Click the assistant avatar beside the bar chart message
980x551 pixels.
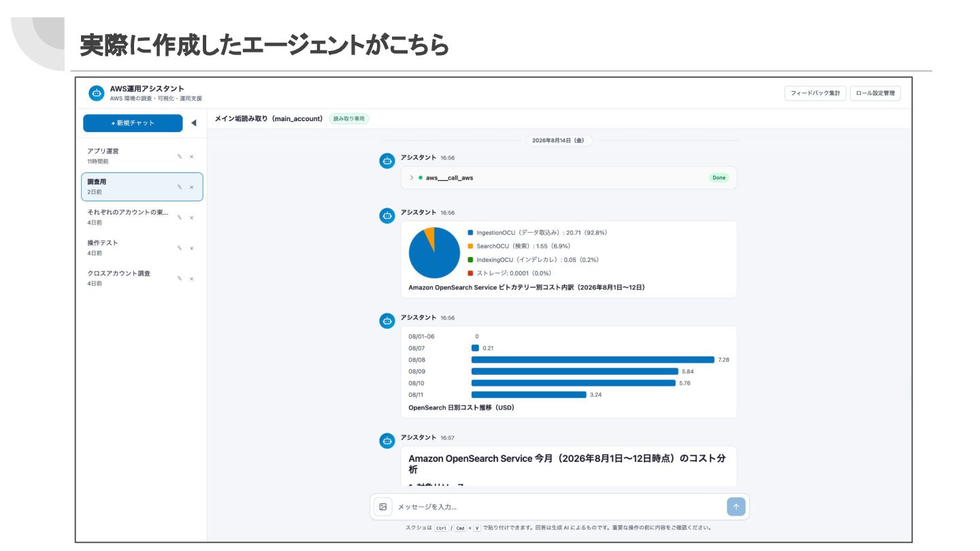coord(387,320)
